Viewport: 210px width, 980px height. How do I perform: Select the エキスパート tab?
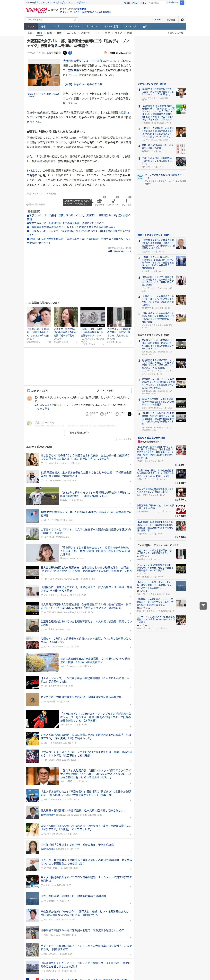point(72,27)
